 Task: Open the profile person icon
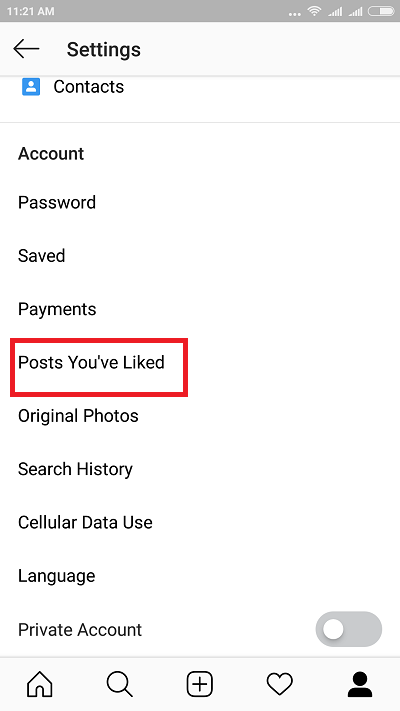(x=360, y=684)
